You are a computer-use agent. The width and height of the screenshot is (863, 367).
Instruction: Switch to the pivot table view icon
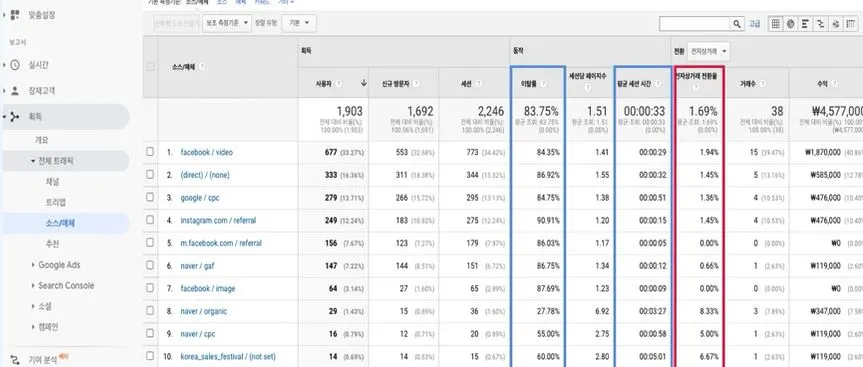click(x=850, y=24)
